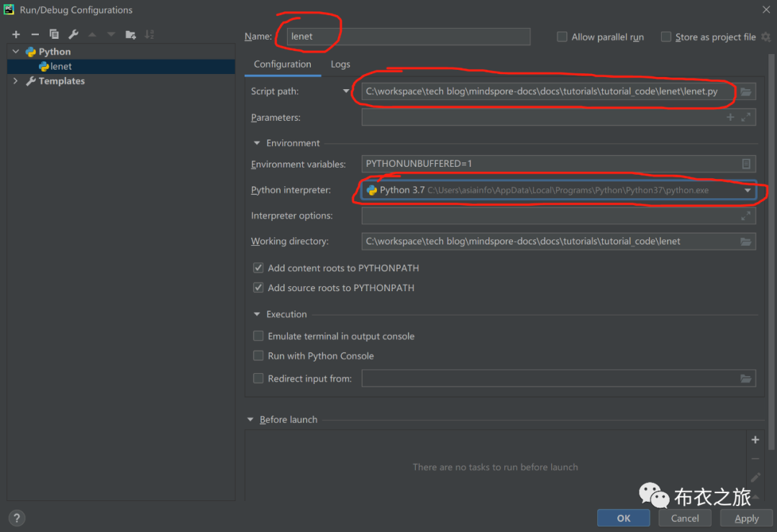Collapse the Environment section
Viewport: 777px width, 532px height.
(x=257, y=143)
